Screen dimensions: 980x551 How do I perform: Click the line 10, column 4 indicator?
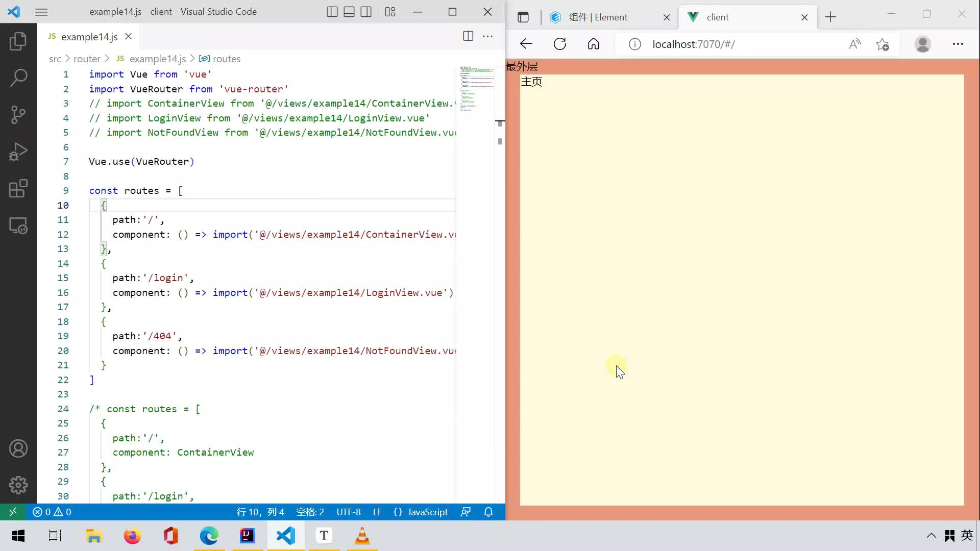260,512
